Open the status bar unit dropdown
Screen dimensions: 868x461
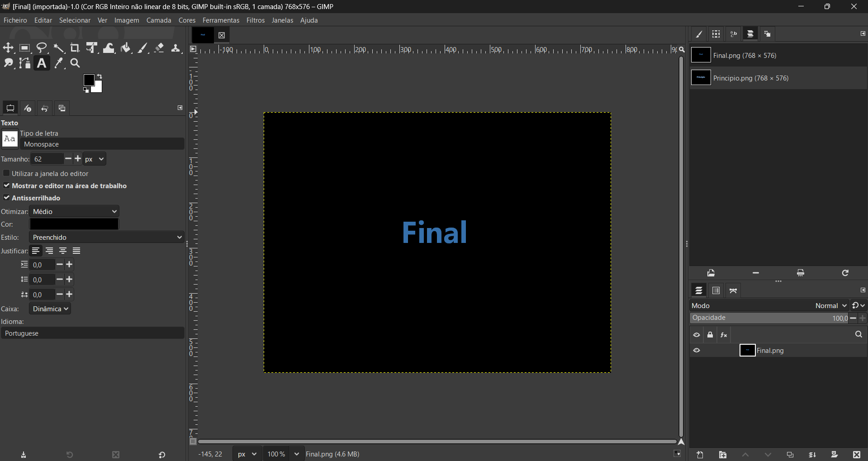coord(247,454)
